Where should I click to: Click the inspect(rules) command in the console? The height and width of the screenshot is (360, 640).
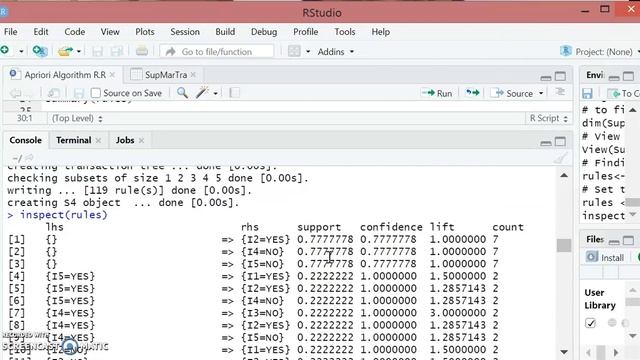coord(64,215)
